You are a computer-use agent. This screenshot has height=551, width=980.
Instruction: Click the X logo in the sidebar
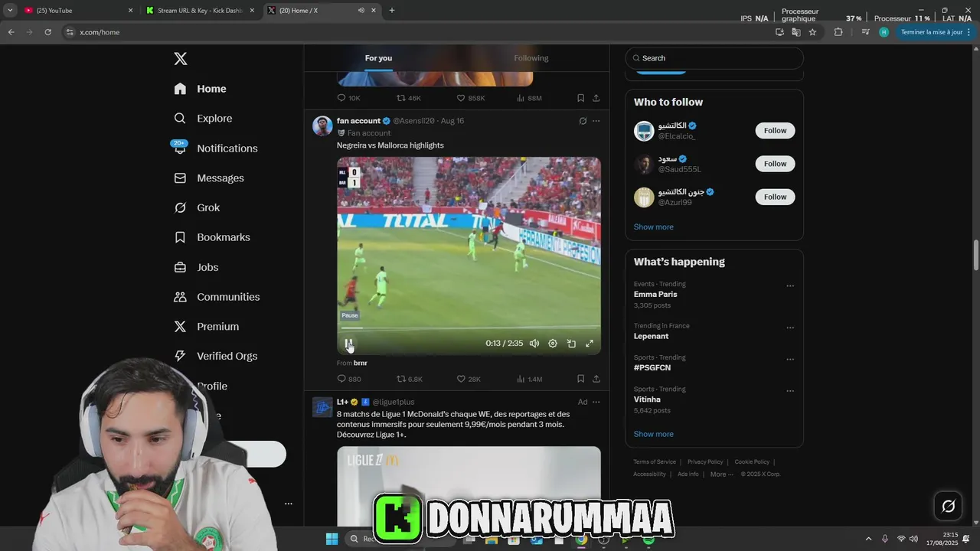[181, 59]
